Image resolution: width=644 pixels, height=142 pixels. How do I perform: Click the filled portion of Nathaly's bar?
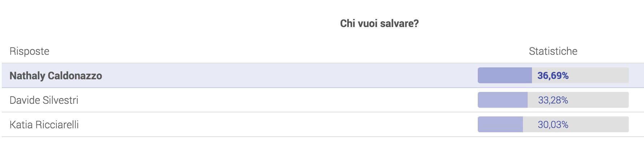[505, 75]
